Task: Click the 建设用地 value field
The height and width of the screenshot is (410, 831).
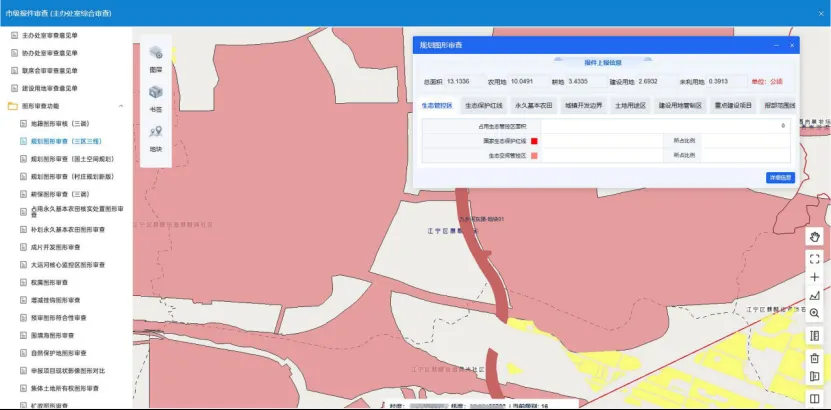Action: (x=657, y=82)
